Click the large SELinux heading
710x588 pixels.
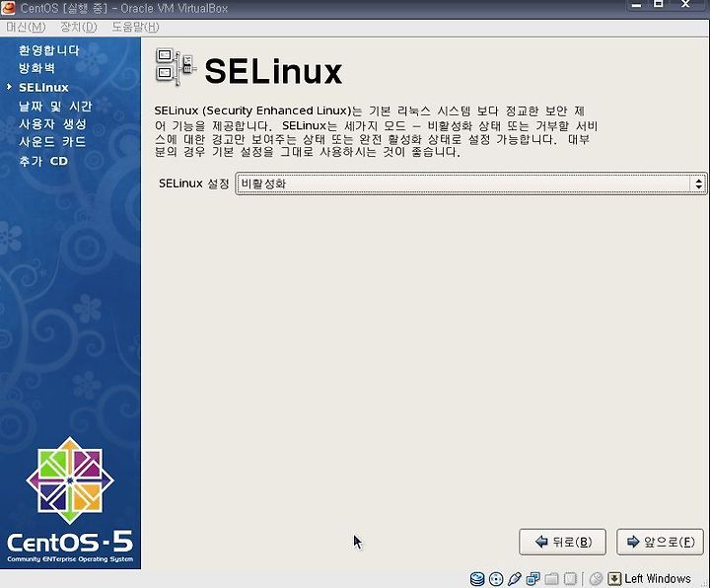pyautogui.click(x=273, y=71)
